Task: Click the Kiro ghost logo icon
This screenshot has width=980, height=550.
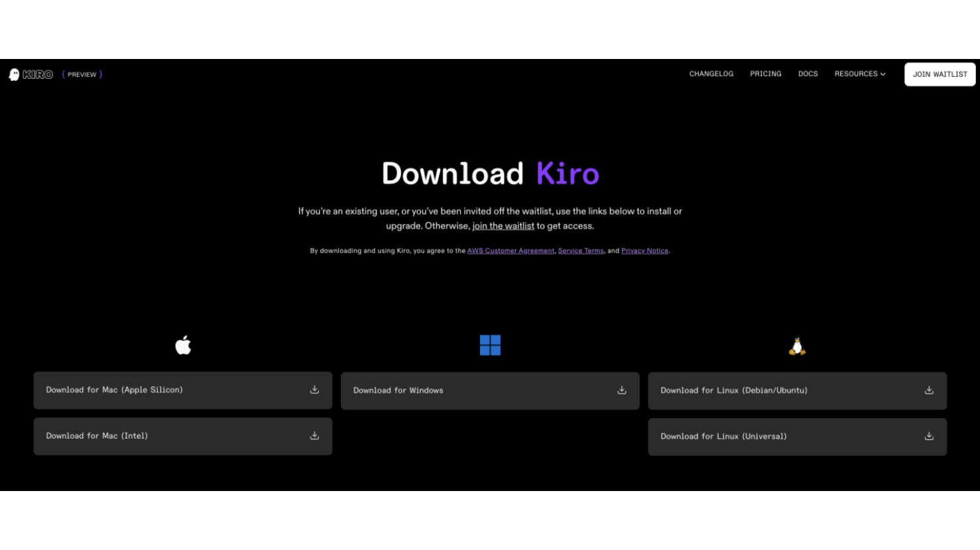Action: [14, 75]
